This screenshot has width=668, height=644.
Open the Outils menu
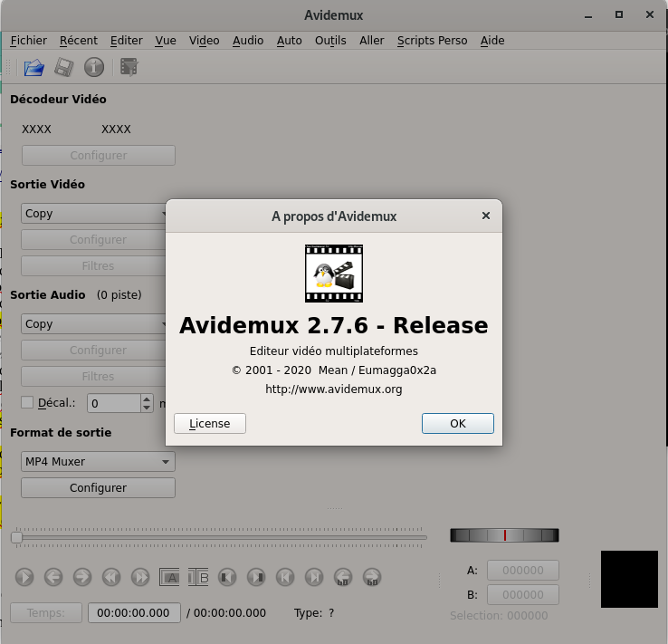[x=330, y=41]
